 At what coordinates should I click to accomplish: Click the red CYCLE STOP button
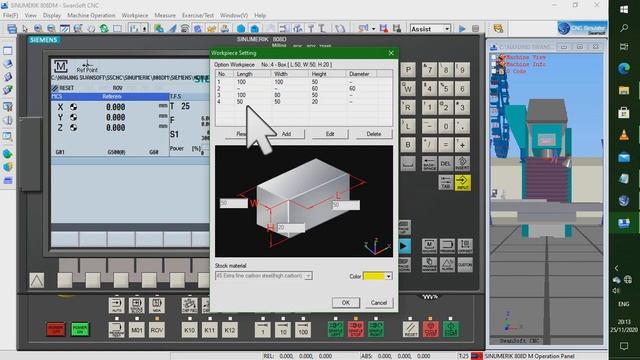(431, 329)
